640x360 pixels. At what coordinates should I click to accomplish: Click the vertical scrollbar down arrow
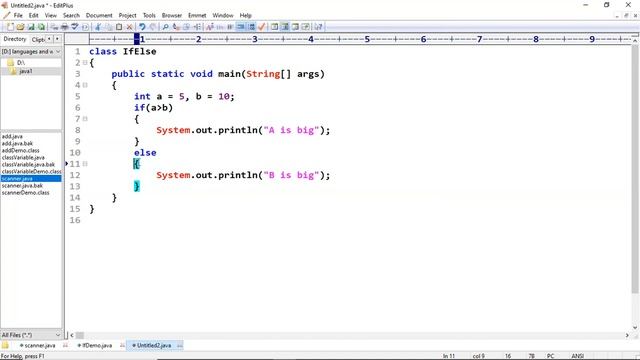coord(635,327)
